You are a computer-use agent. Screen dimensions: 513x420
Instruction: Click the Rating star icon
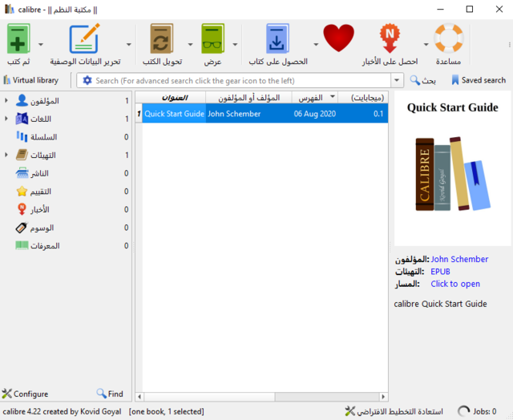tap(22, 191)
